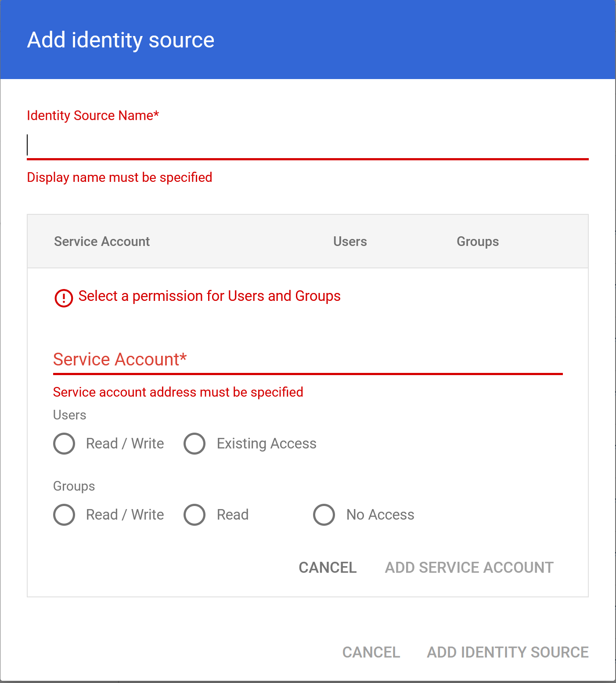Click ADD SERVICE ACCOUNT

pyautogui.click(x=469, y=567)
